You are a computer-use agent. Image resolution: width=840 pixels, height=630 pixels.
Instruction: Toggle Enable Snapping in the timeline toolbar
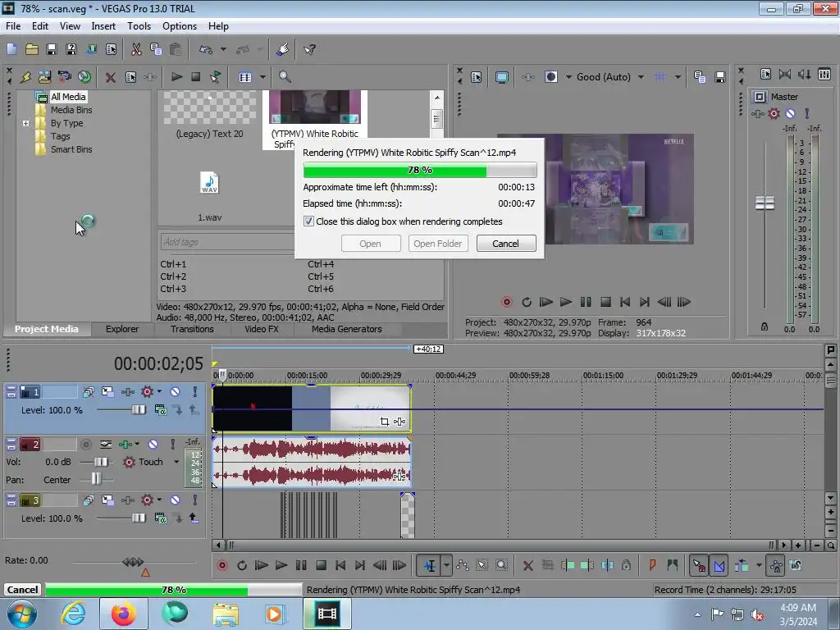(699, 565)
